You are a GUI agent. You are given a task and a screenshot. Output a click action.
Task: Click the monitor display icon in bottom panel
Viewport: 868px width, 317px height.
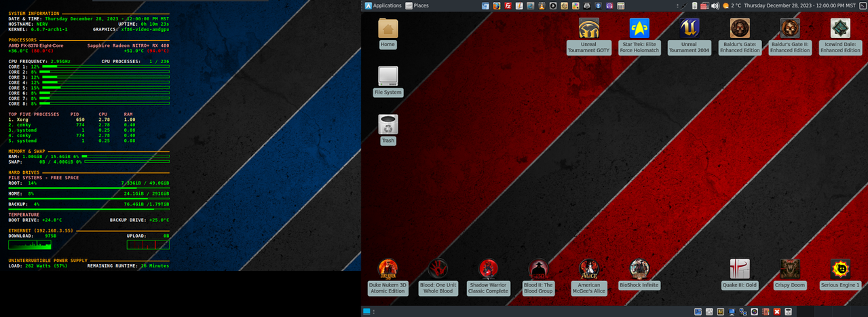[732, 312]
